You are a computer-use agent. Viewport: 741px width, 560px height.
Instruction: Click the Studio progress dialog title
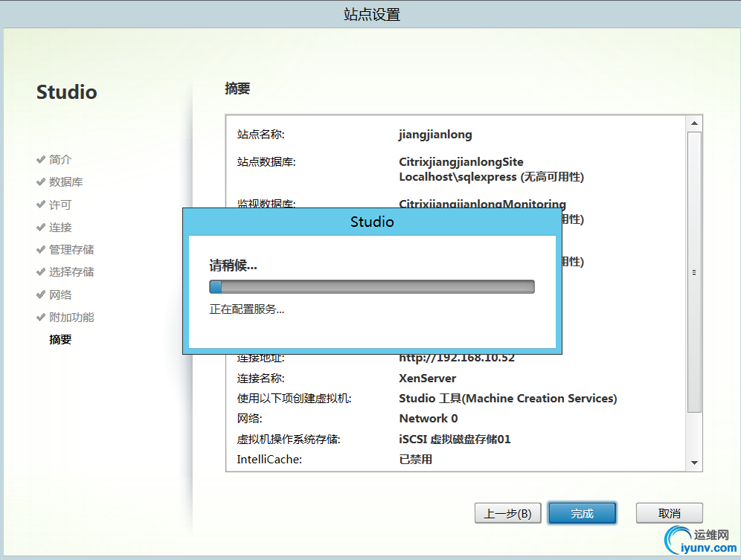372,222
